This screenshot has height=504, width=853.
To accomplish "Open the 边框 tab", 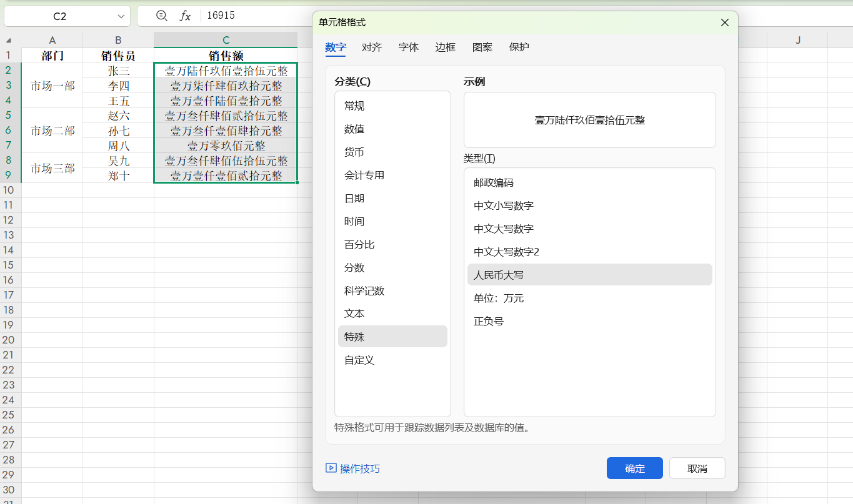I will click(x=445, y=47).
